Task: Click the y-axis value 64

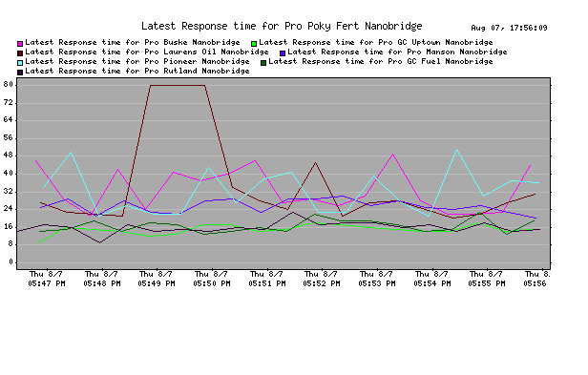Action: pos(9,120)
